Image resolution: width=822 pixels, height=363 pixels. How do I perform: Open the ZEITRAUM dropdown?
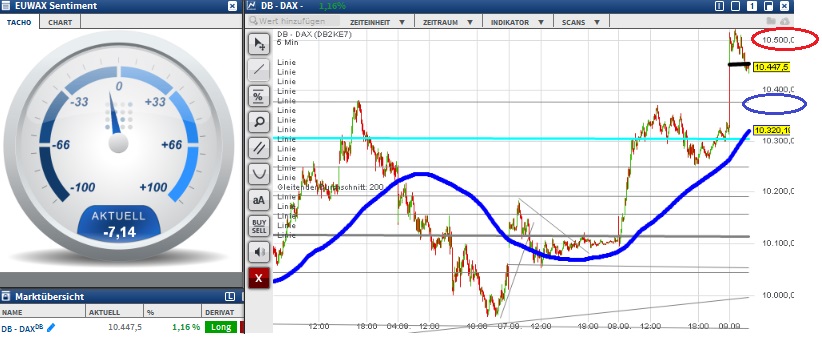point(447,22)
